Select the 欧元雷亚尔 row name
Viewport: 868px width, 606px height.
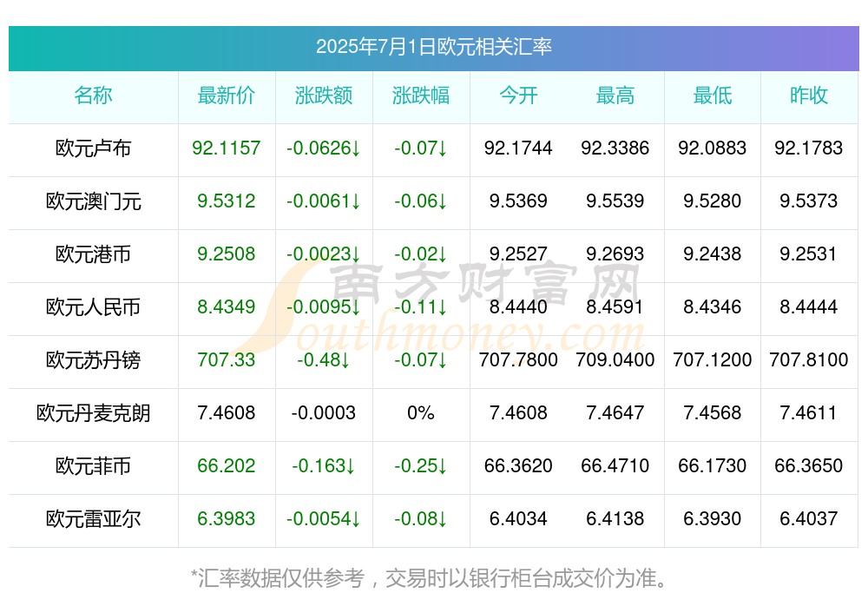coord(93,519)
